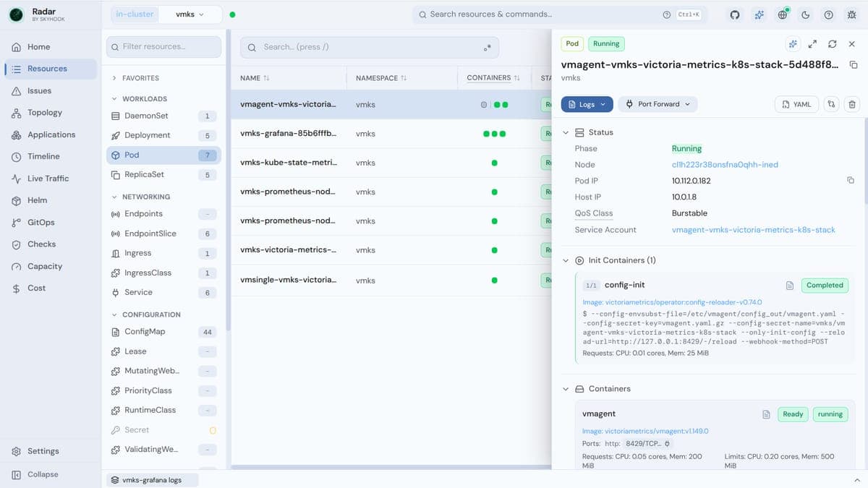Screen dimensions: 868x488
Task: Select the vmks-grafana-85b6fffb pod row
Action: (x=391, y=134)
